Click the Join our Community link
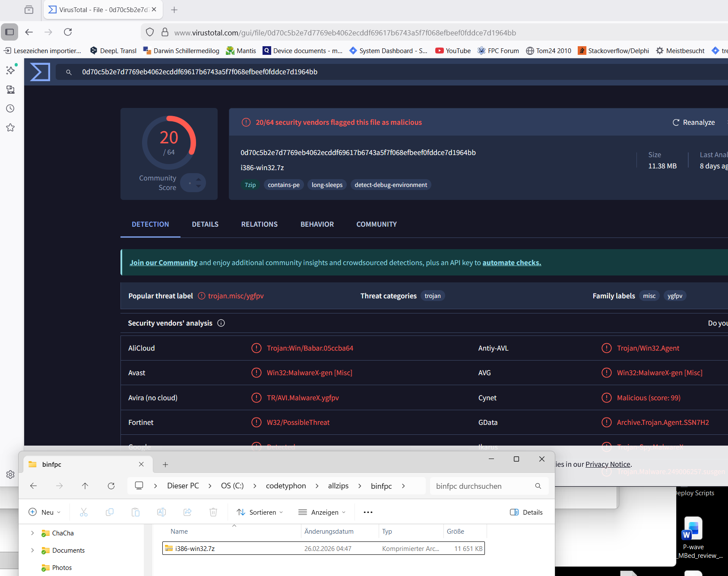 (163, 263)
